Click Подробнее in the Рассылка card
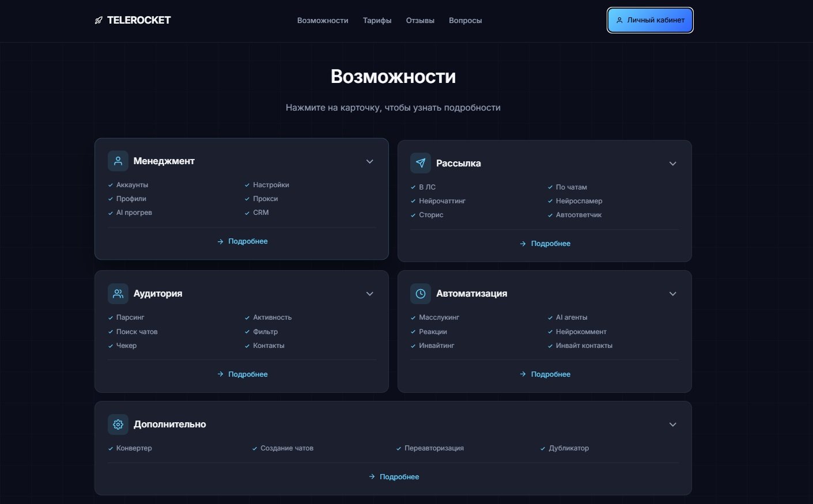 tap(545, 244)
